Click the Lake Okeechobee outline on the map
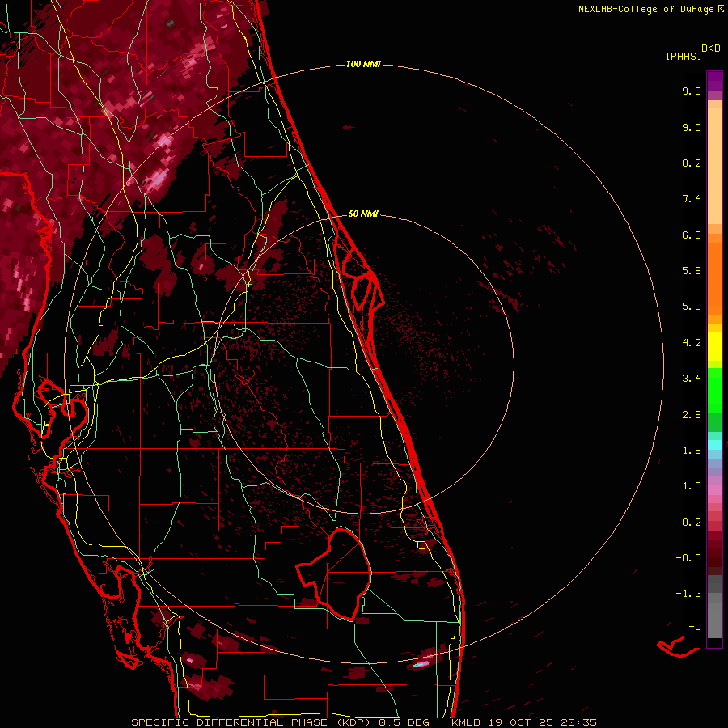 [x=335, y=574]
